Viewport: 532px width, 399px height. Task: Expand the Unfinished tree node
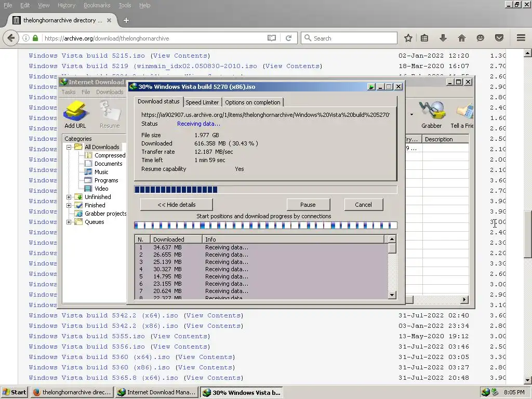[x=69, y=197]
